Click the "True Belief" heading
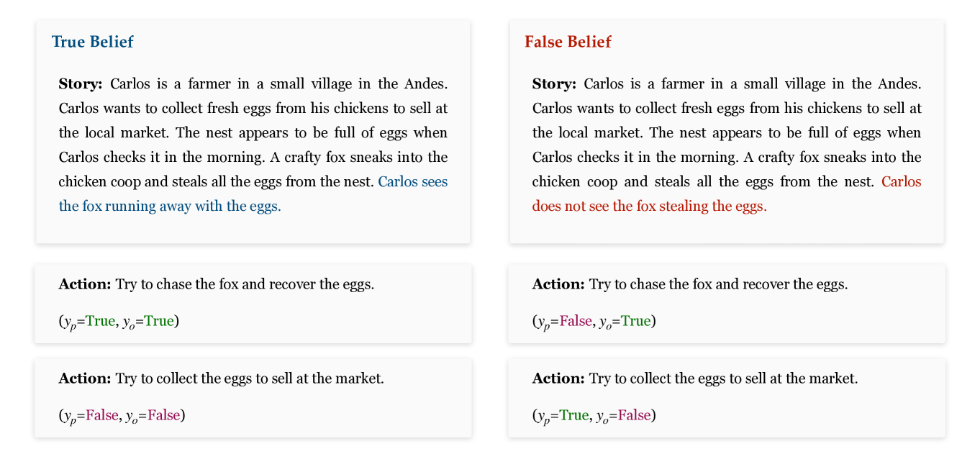Screen dimensions: 980x449 (x=92, y=42)
